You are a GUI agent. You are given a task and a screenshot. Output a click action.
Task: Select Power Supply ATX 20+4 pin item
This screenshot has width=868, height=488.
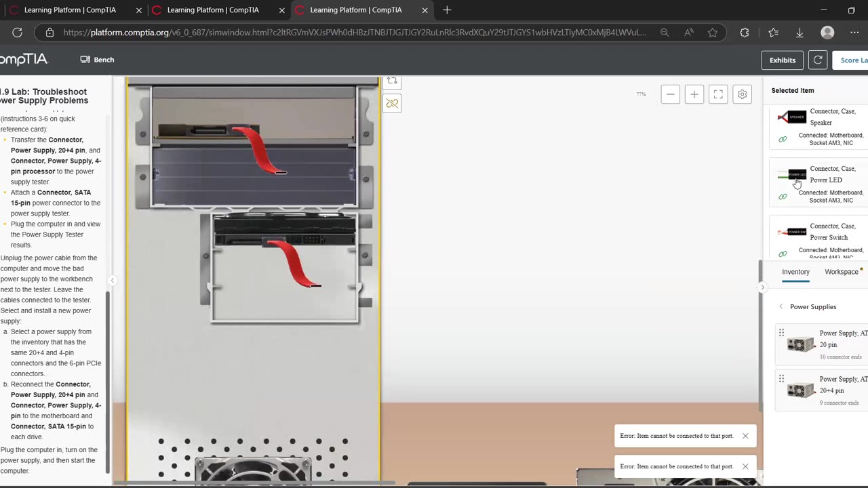(822, 390)
